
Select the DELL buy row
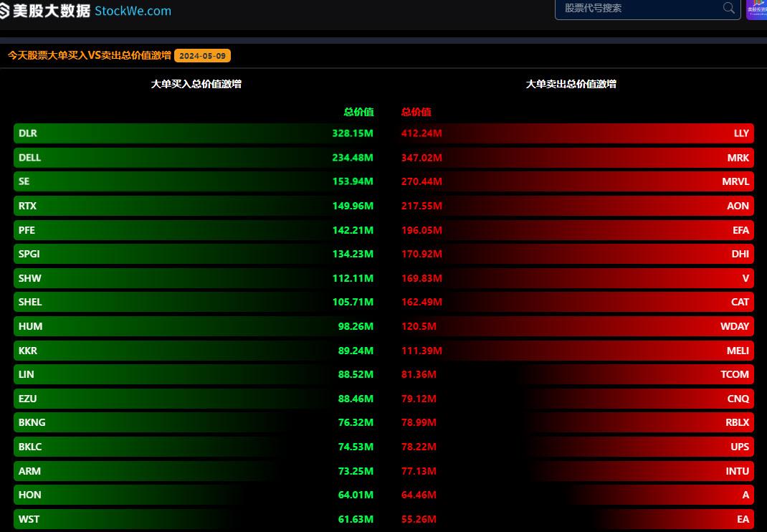coord(195,158)
